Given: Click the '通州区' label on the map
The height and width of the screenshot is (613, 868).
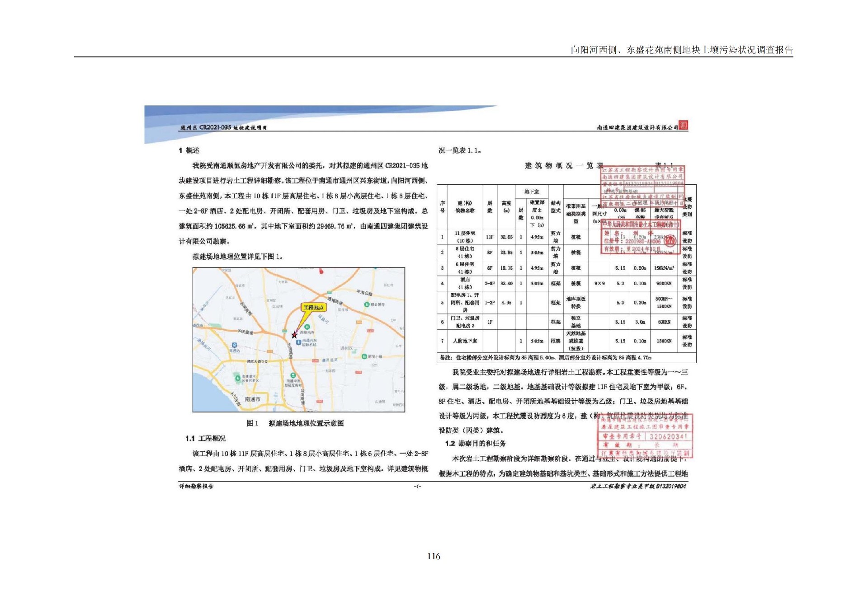Looking at the screenshot, I should point(347,348).
